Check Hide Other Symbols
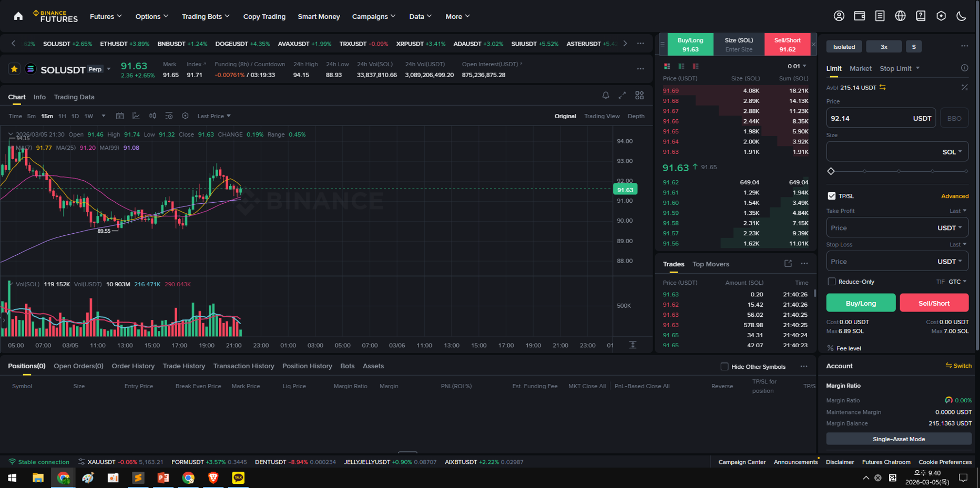The height and width of the screenshot is (488, 980). pyautogui.click(x=724, y=367)
